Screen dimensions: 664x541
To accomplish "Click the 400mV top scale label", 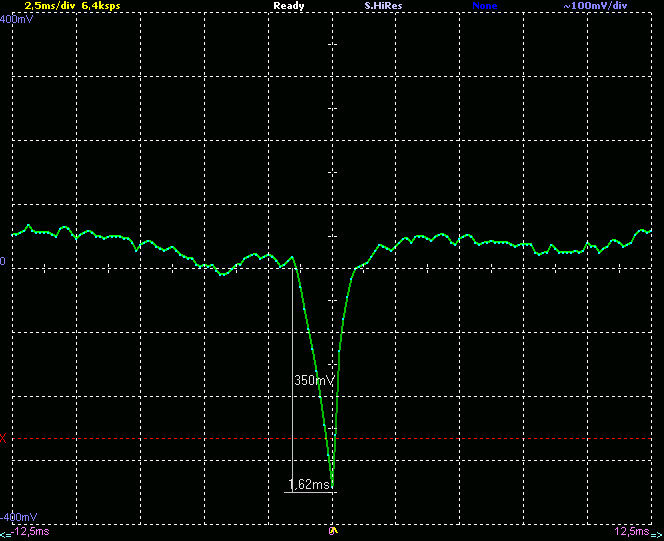I will (x=17, y=19).
